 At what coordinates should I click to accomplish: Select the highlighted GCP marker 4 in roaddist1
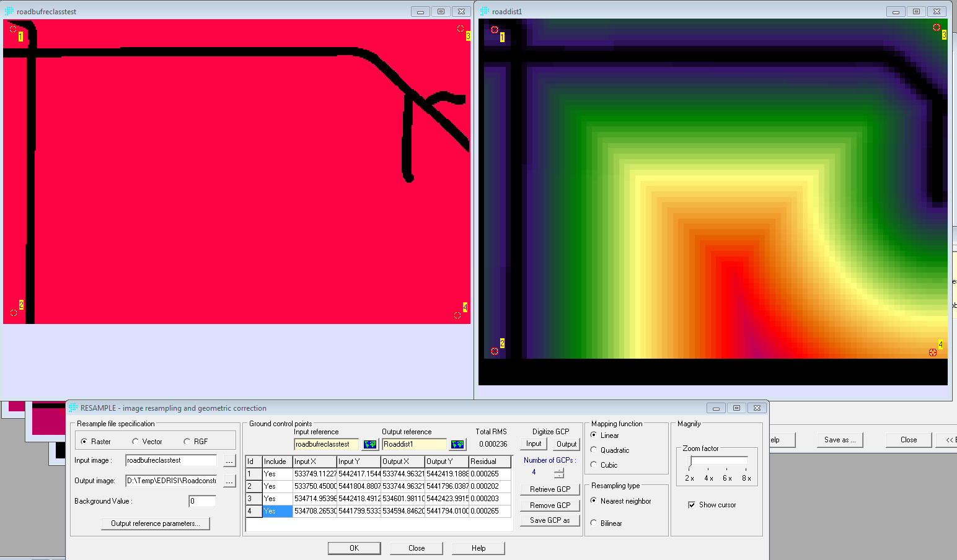(x=933, y=351)
